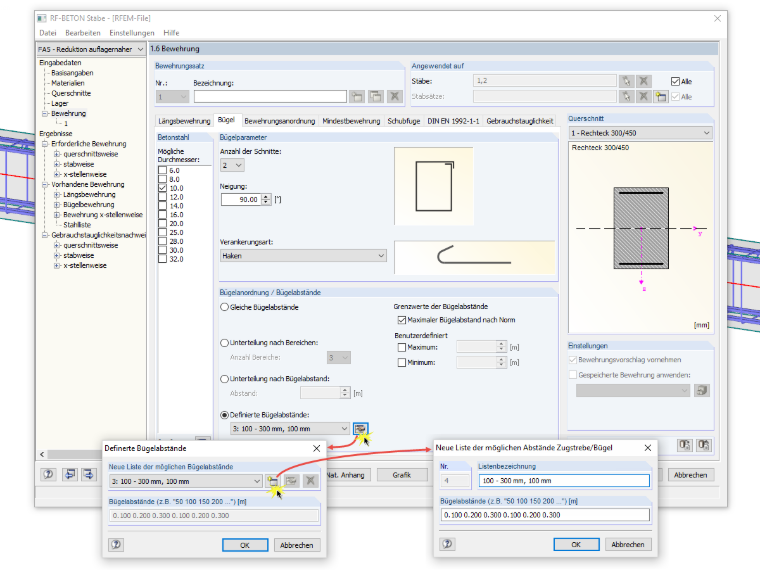Enable the user-defined Minimum checkbox
Image resolution: width=760 pixels, height=570 pixels.
(402, 363)
